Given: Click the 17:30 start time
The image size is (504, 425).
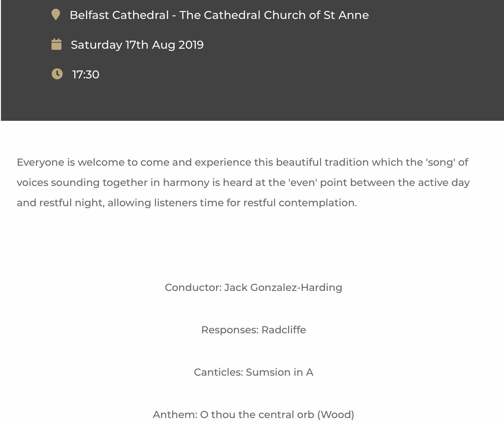Looking at the screenshot, I should coord(86,75).
